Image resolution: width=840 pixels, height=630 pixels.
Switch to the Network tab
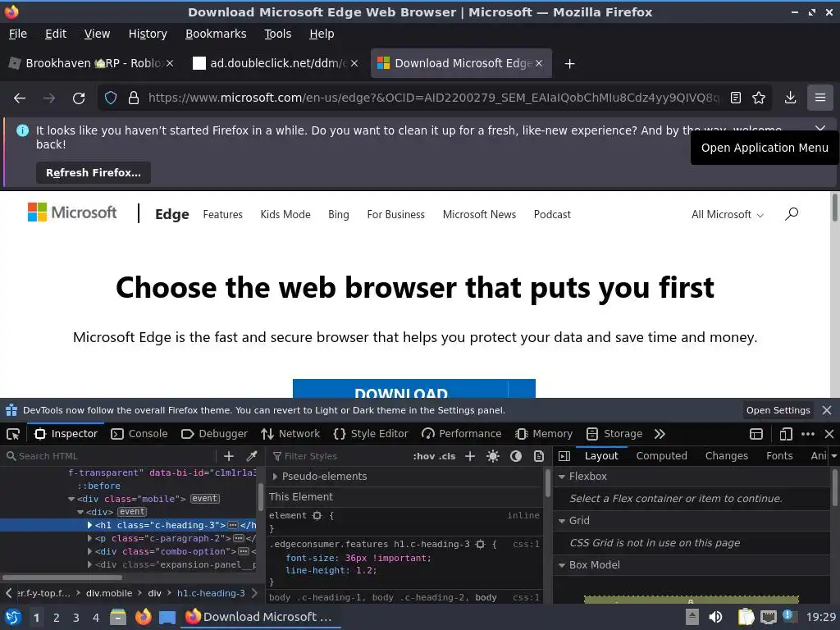tap(290, 434)
